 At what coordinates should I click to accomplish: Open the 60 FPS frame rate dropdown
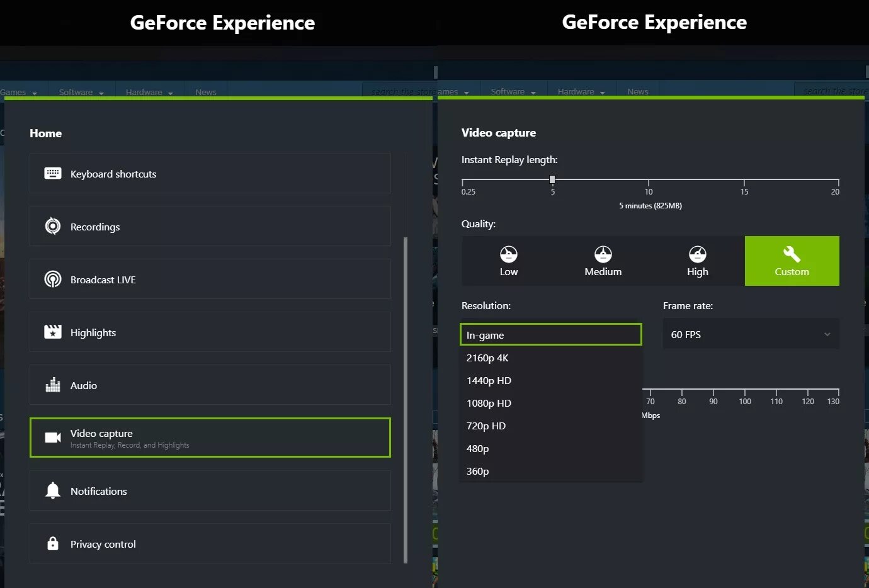(751, 334)
